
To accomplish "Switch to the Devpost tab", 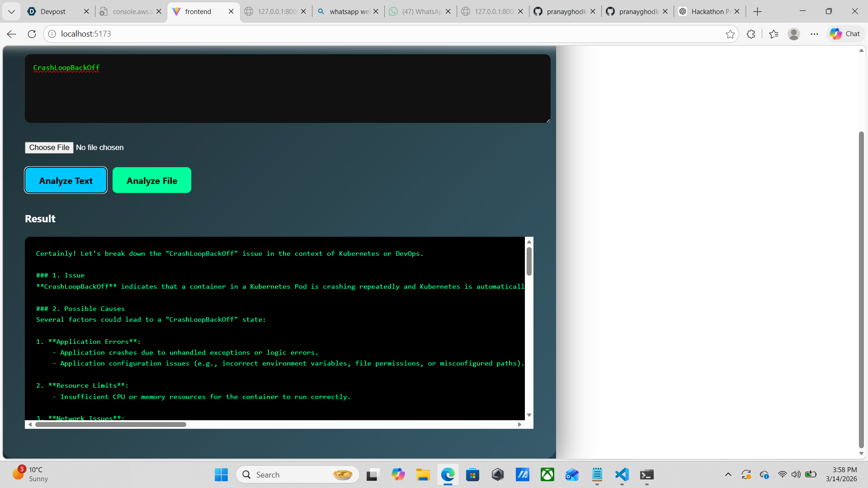I will click(53, 11).
